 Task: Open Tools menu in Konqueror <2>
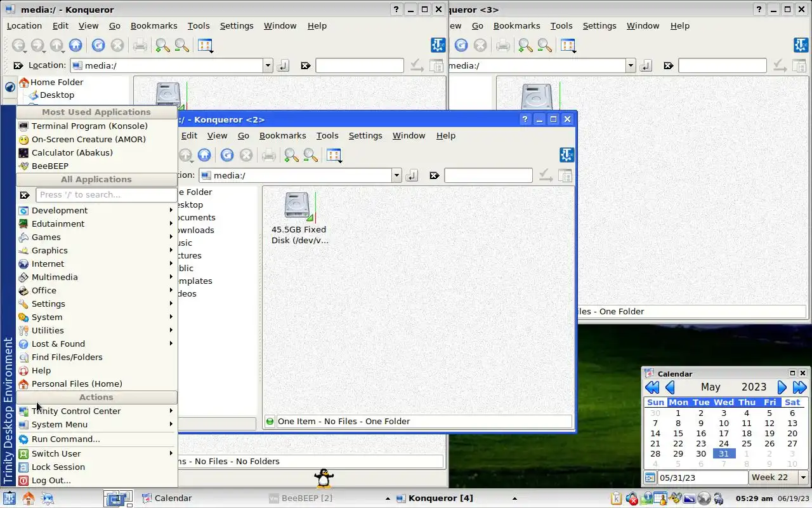coord(327,135)
